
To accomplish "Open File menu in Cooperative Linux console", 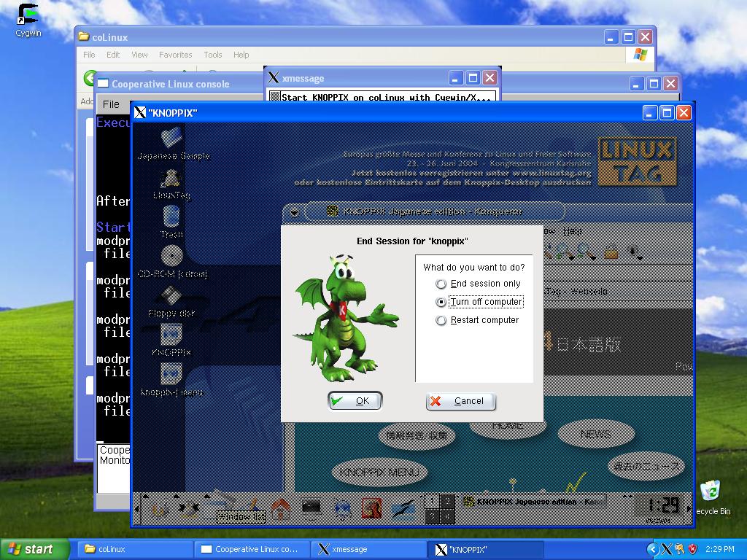I will point(111,104).
